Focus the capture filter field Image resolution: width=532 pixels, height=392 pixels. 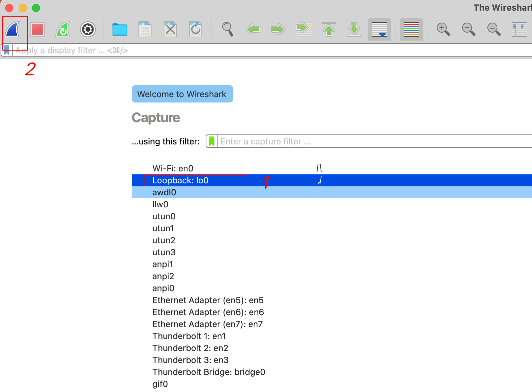click(x=375, y=141)
